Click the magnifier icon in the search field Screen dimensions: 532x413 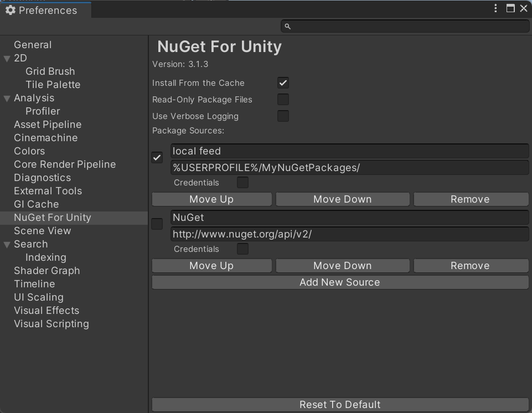[x=287, y=26]
